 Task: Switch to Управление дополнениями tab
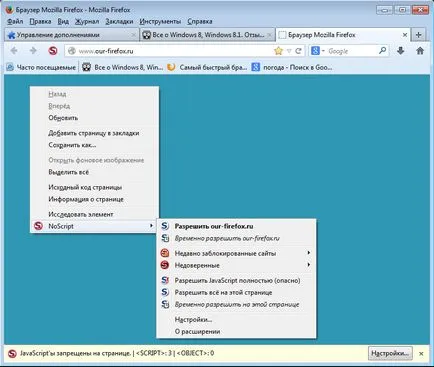(72, 35)
